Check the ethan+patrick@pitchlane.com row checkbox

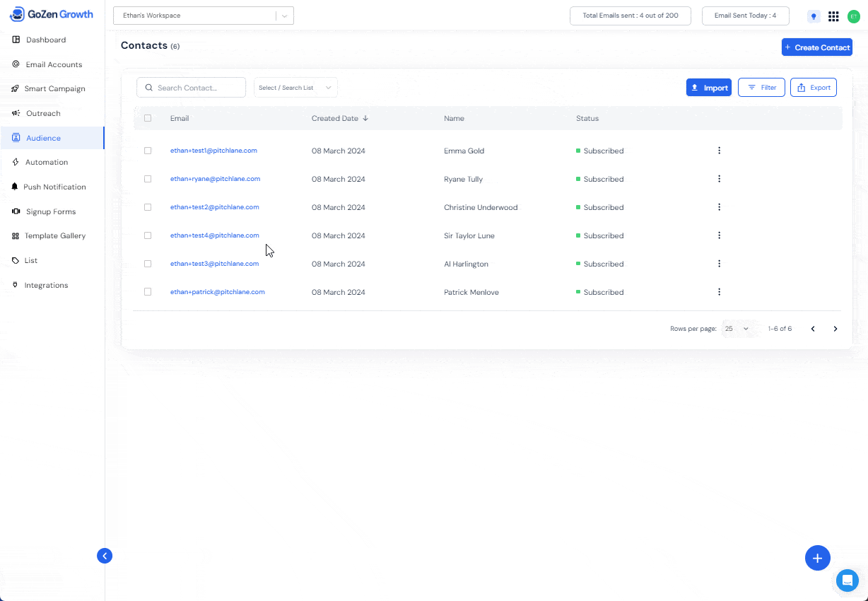tap(148, 291)
